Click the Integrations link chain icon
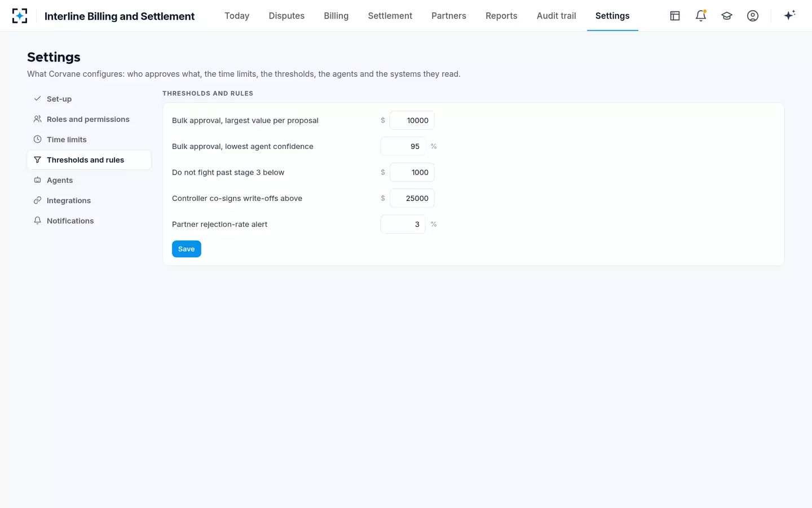The image size is (812, 508). 37,200
